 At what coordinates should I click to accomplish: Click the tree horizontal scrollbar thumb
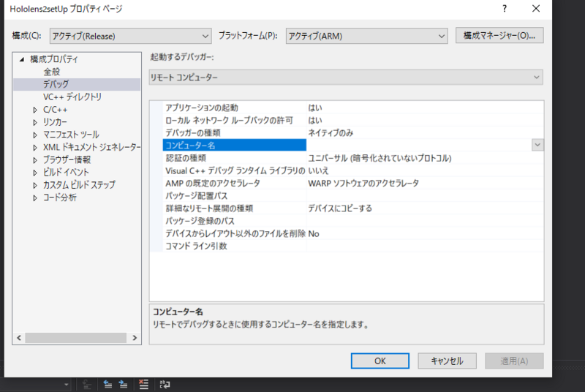pos(76,338)
